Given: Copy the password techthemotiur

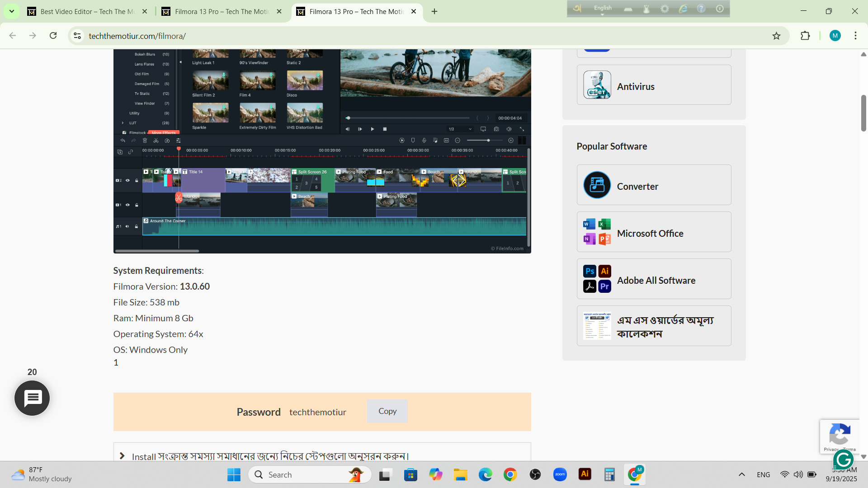Looking at the screenshot, I should click(x=387, y=411).
